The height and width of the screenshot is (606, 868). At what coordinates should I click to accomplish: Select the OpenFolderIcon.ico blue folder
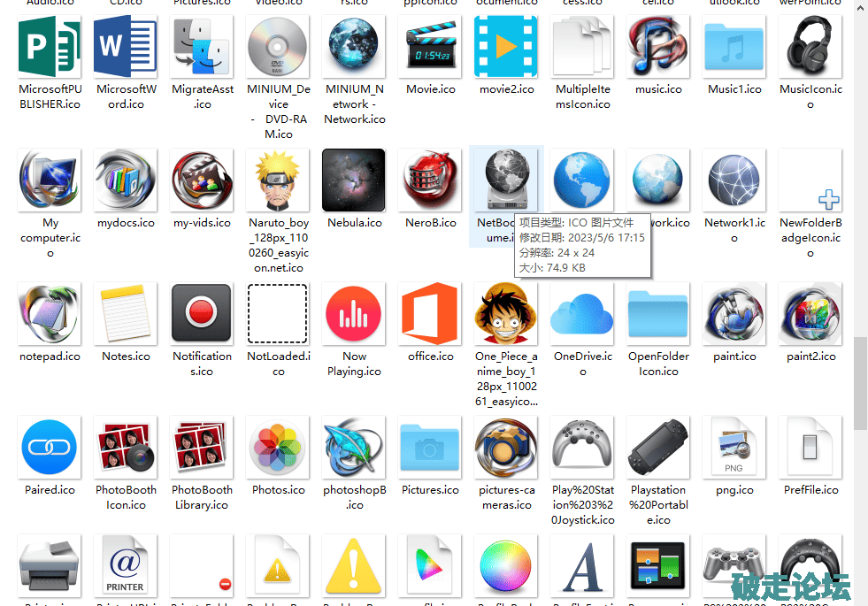click(x=658, y=314)
